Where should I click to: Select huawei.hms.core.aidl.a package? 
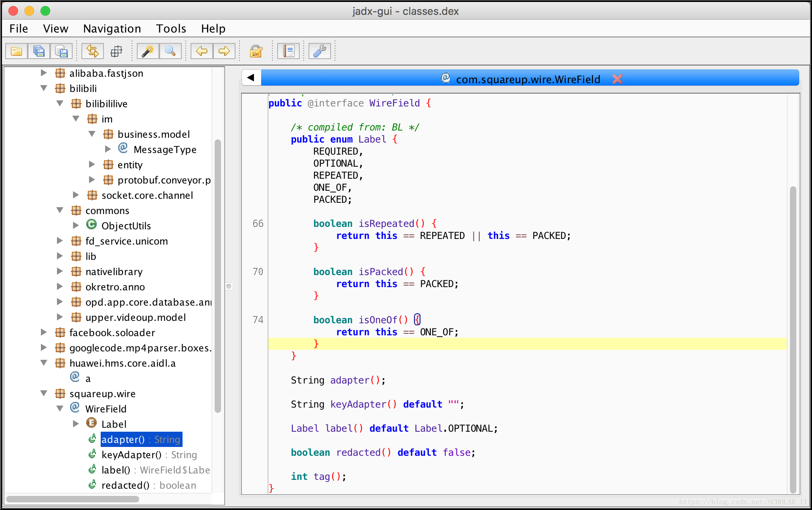point(122,363)
